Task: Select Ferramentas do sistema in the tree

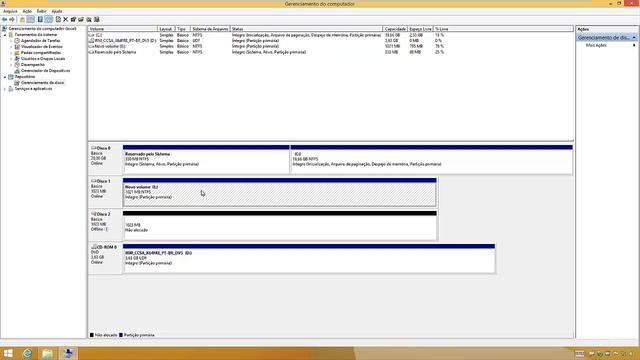Action: pyautogui.click(x=36, y=35)
